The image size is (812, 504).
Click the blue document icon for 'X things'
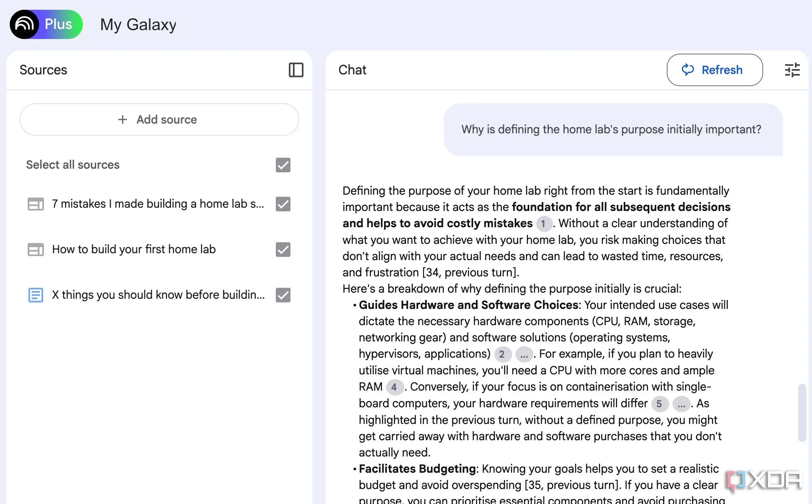click(35, 295)
